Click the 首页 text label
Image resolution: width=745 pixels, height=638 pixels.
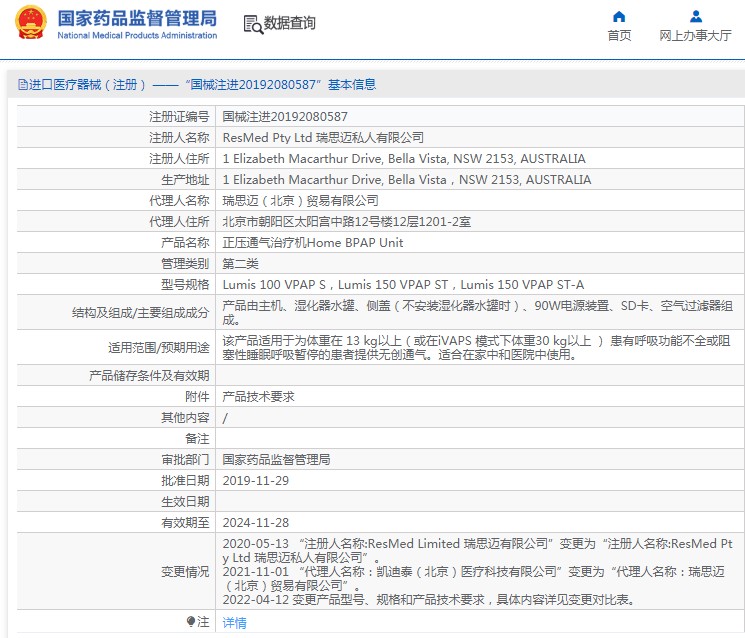coord(619,36)
